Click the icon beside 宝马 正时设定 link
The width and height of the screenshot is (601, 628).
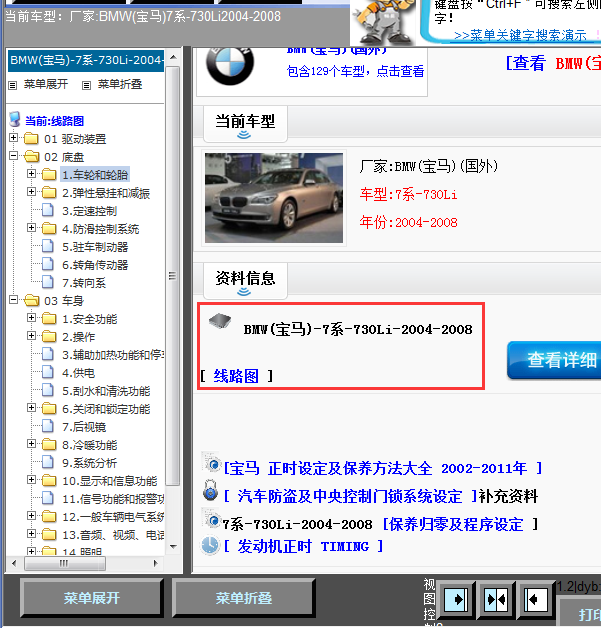pyautogui.click(x=211, y=464)
